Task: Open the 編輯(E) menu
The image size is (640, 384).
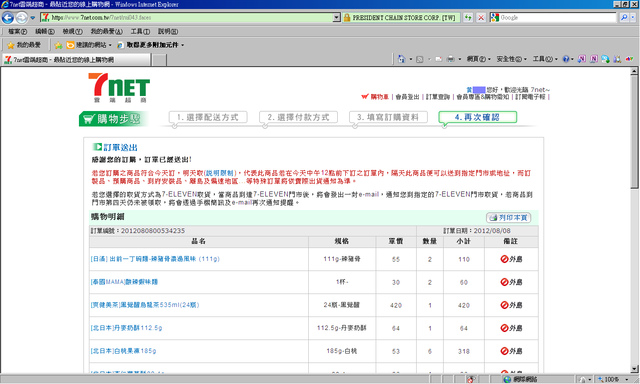Action: click(x=44, y=31)
